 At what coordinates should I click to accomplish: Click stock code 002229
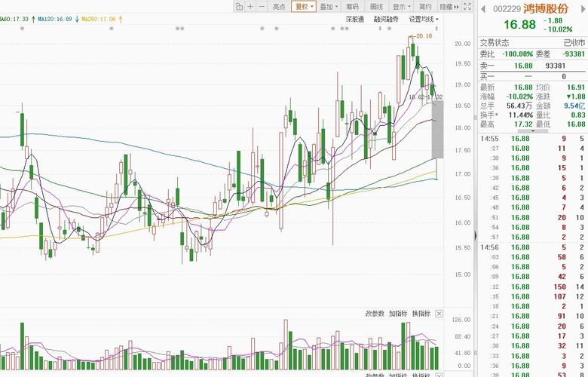(x=507, y=9)
